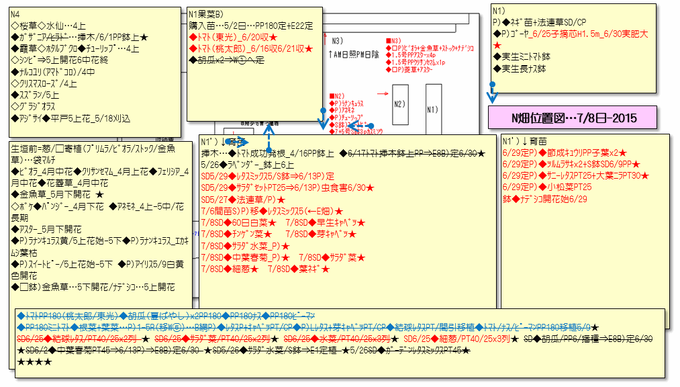Select the blue right arrow next to the N1") heading
Viewport: 680px width, 387px height.
[x=237, y=142]
